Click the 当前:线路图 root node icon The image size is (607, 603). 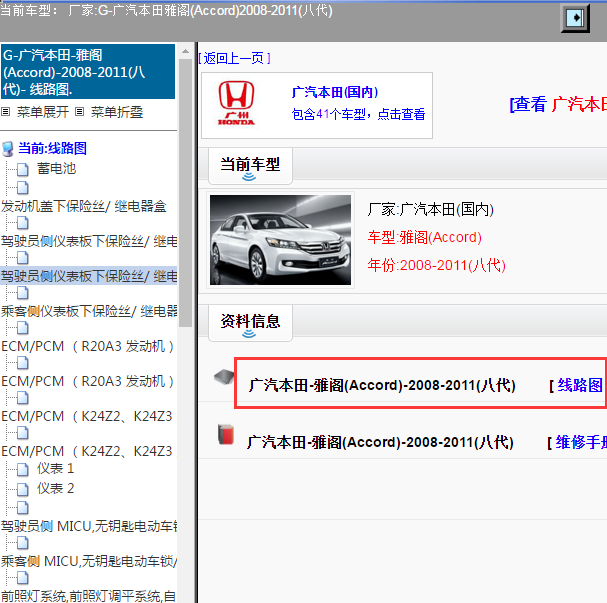pyautogui.click(x=8, y=149)
